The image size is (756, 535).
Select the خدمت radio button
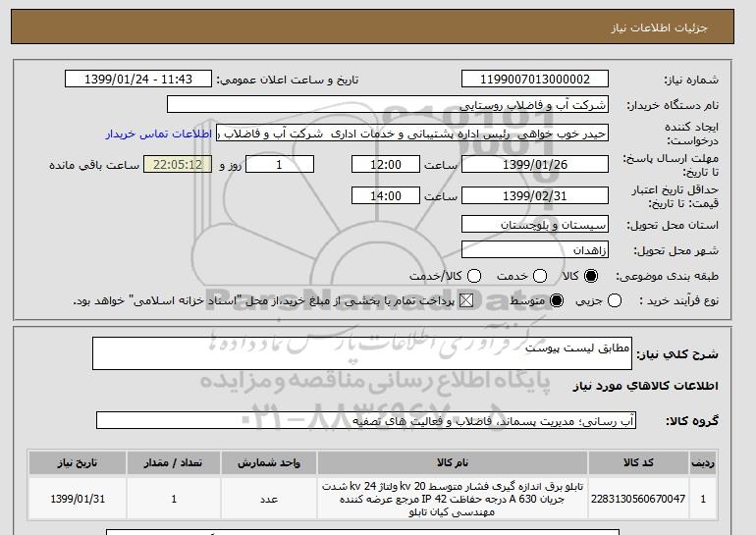click(540, 276)
